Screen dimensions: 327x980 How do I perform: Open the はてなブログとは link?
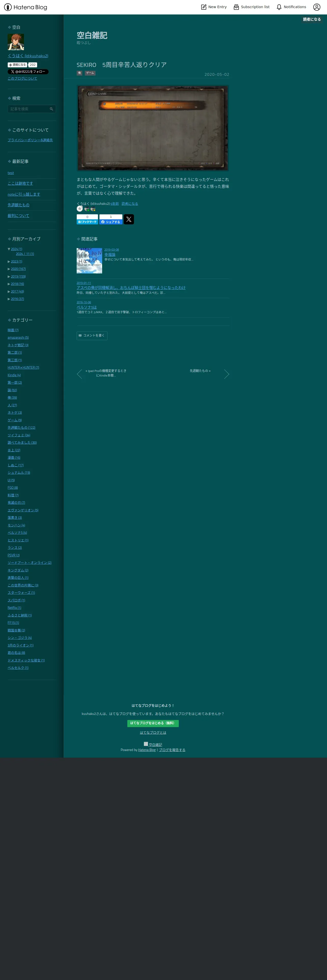[x=153, y=733]
